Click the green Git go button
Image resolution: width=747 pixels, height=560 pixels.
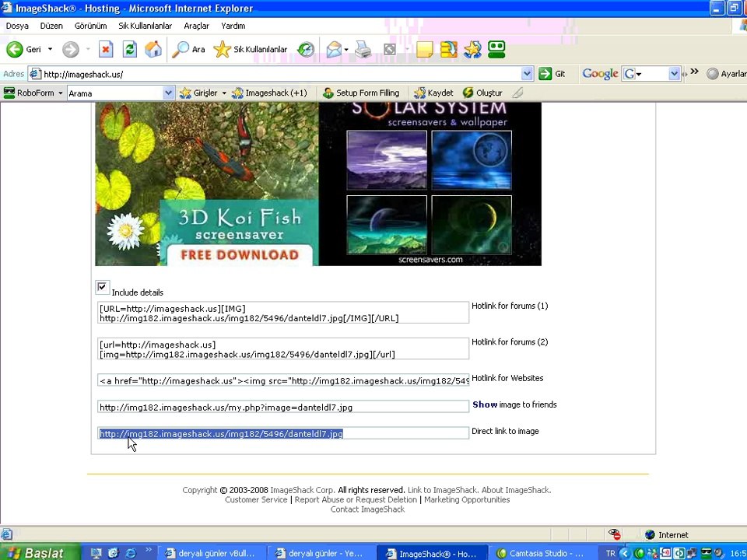point(552,74)
